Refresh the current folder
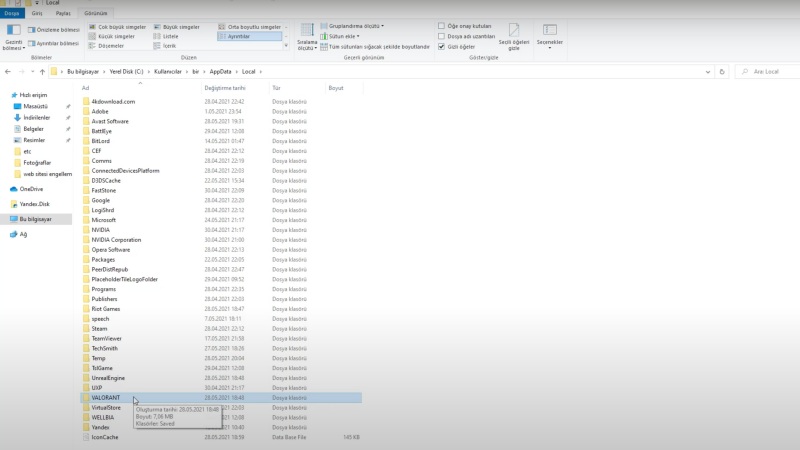Image resolution: width=800 pixels, height=450 pixels. [721, 71]
